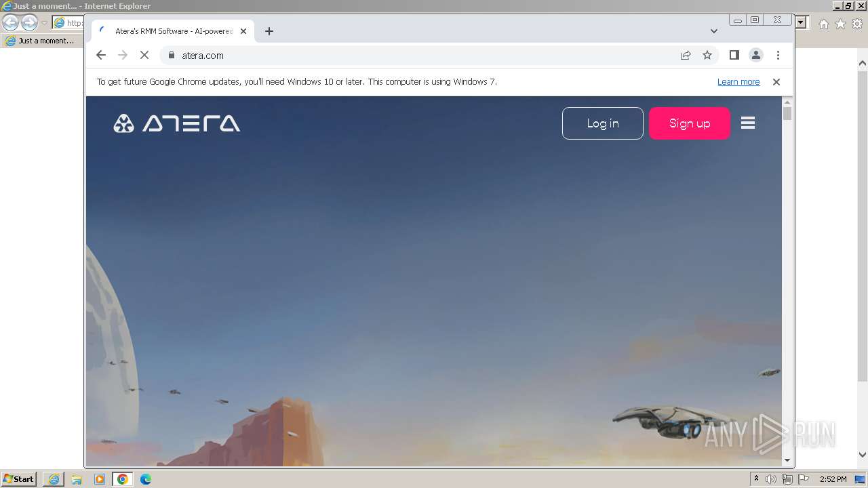Click the Internet Explorer taskbar icon
868x488 pixels.
[x=54, y=479]
